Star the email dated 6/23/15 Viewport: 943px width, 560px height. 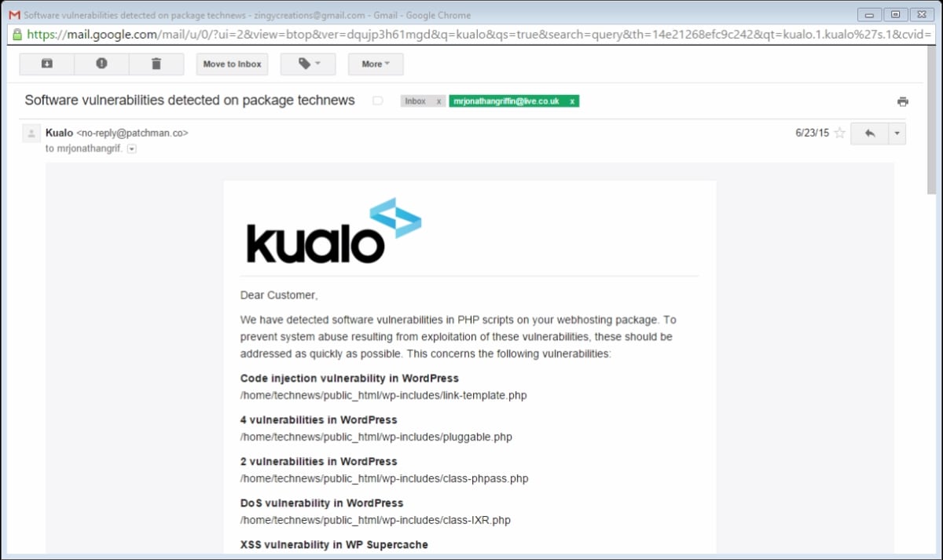coord(839,134)
